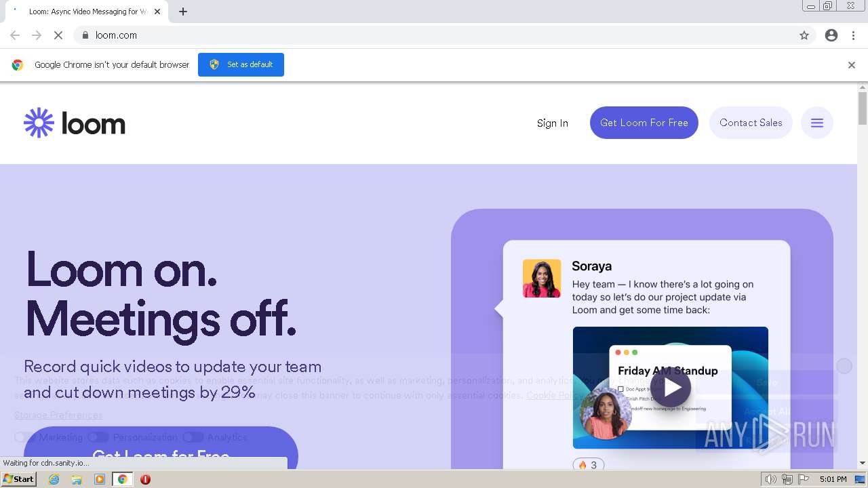Screen dimensions: 868x488
Task: Click the Loom logo
Action: point(75,123)
